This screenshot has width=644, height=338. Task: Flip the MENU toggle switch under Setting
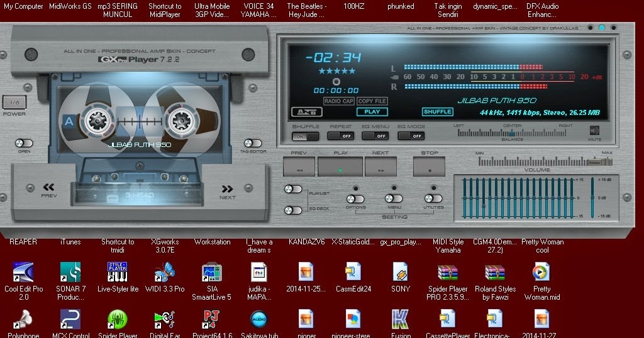tap(394, 199)
